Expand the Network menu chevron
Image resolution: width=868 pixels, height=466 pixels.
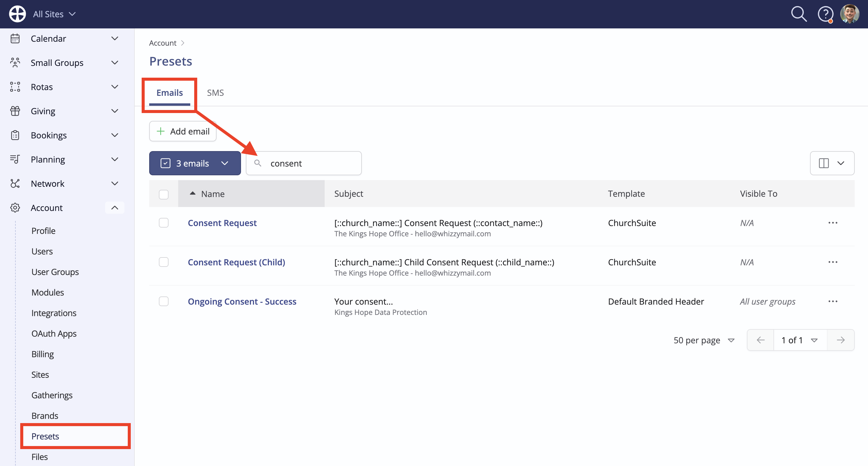114,183
